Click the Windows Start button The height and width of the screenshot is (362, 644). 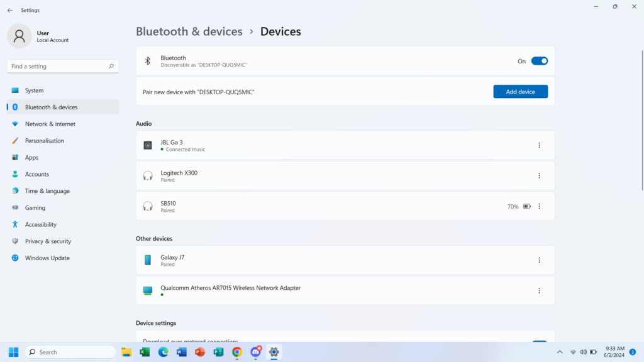point(13,352)
